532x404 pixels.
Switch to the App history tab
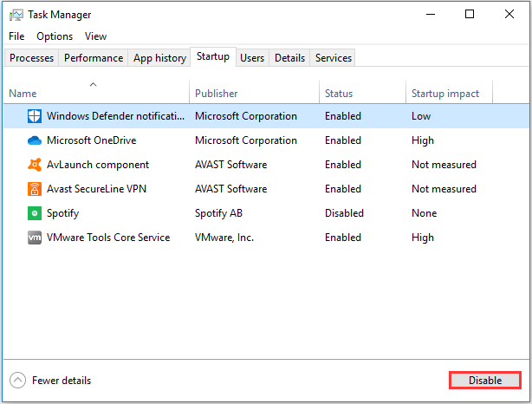click(x=159, y=58)
